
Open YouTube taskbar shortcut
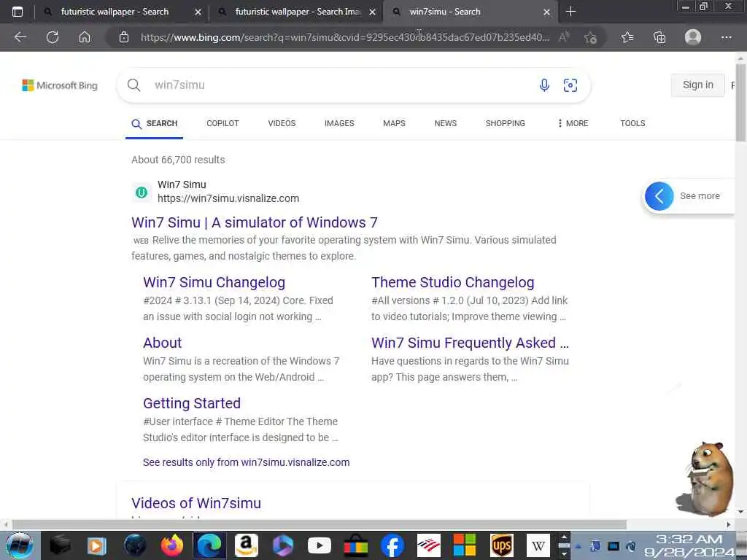(x=320, y=545)
